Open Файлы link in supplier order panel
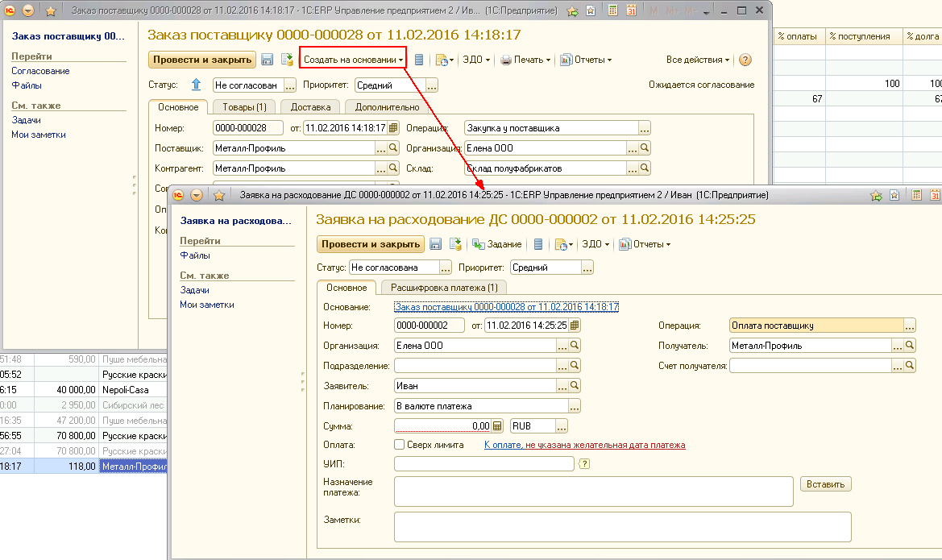The width and height of the screenshot is (942, 560). click(x=27, y=85)
